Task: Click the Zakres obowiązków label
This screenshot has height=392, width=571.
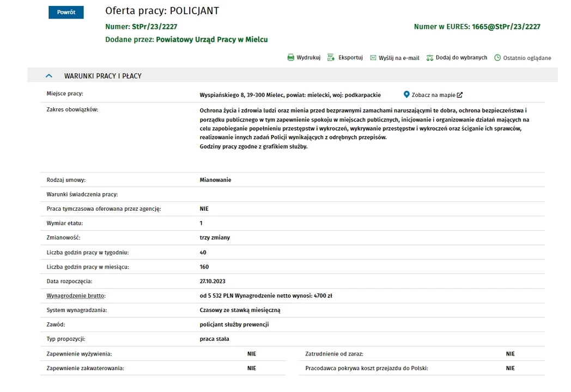Action: [72, 109]
